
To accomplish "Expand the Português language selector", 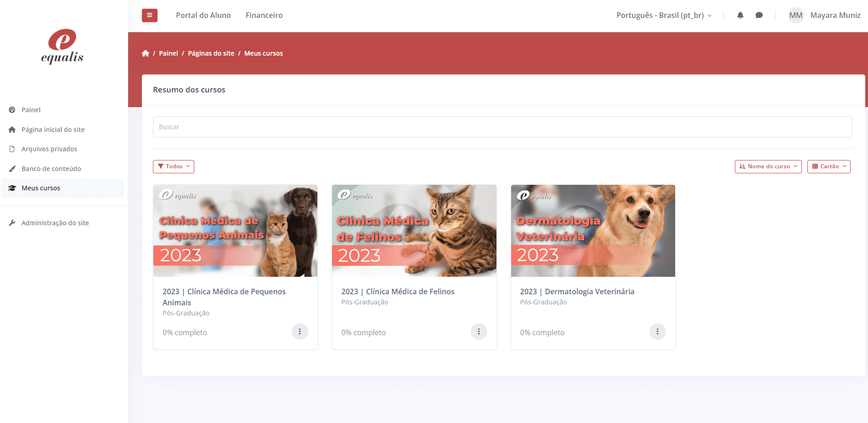I will 664,15.
